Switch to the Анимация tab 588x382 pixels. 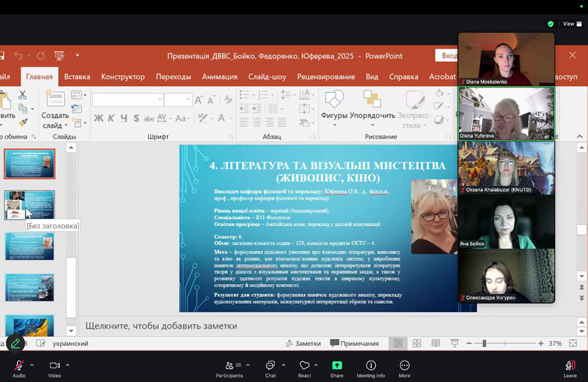pos(219,76)
